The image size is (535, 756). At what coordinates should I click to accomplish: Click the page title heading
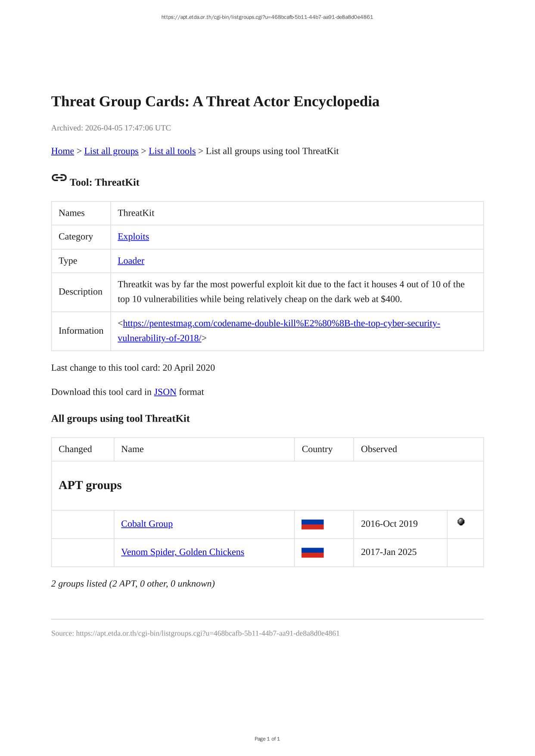tap(215, 102)
